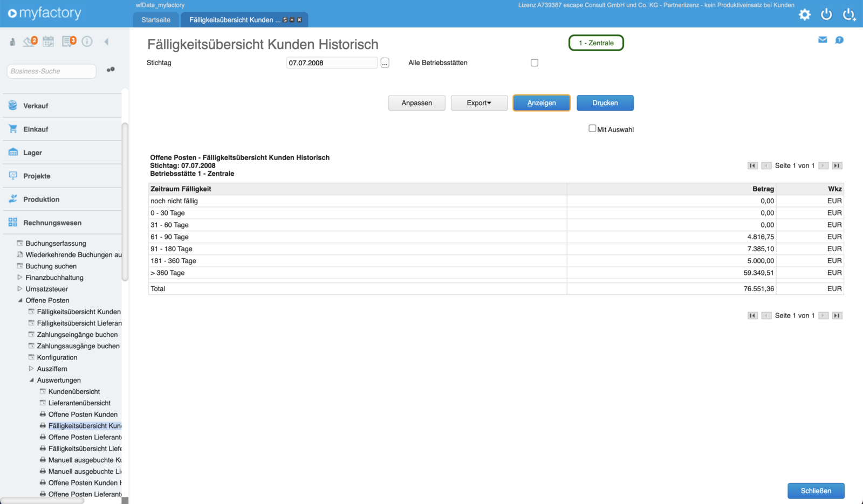Open the Rechnungswesen menu
863x504 pixels.
point(62,223)
